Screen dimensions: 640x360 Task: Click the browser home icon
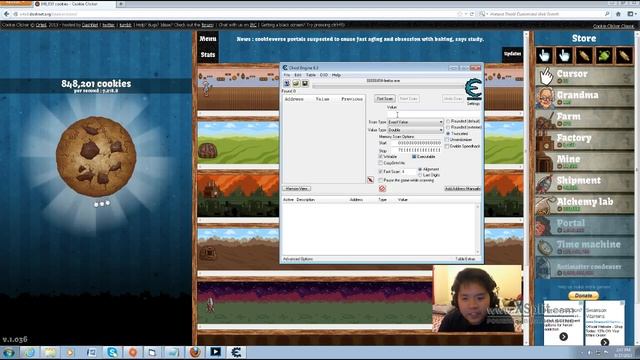pos(618,14)
